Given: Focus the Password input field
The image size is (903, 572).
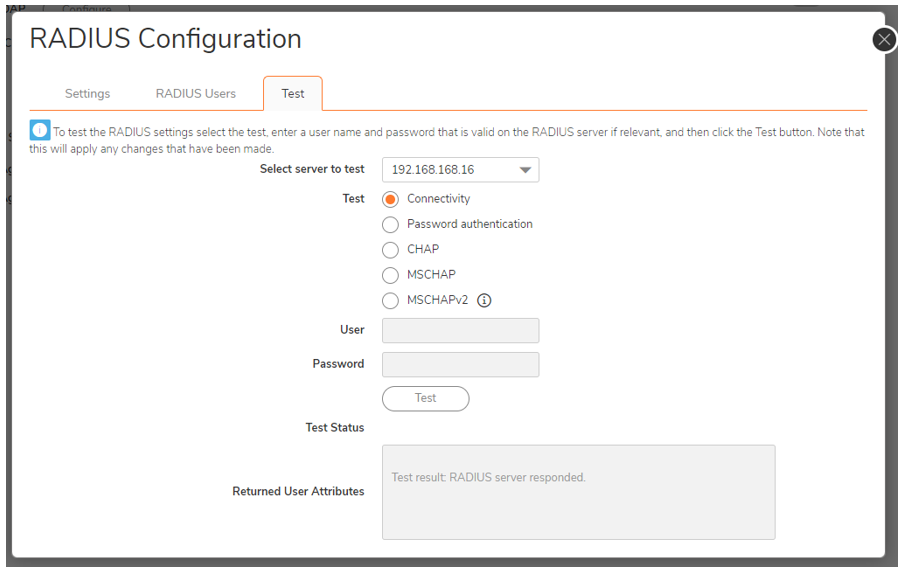Looking at the screenshot, I should coord(460,365).
